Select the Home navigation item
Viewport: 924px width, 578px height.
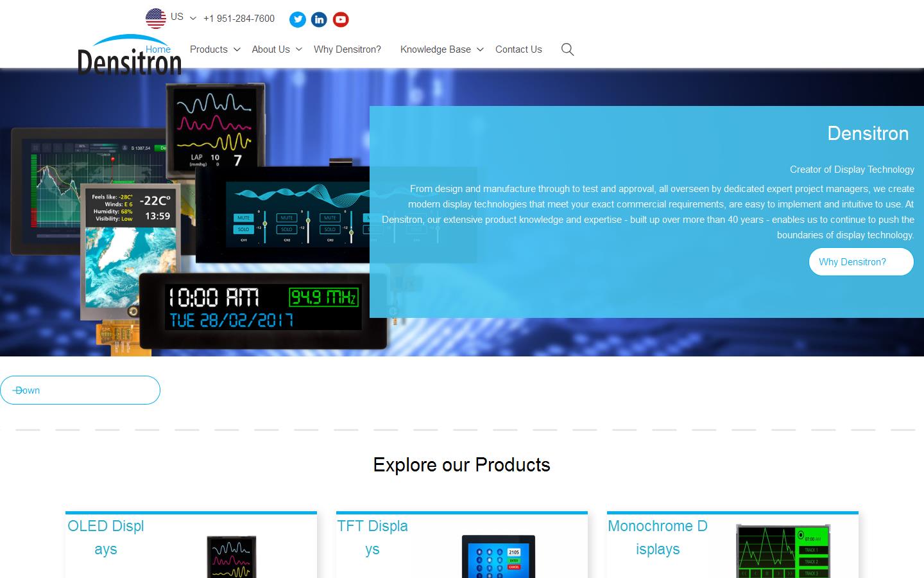157,49
